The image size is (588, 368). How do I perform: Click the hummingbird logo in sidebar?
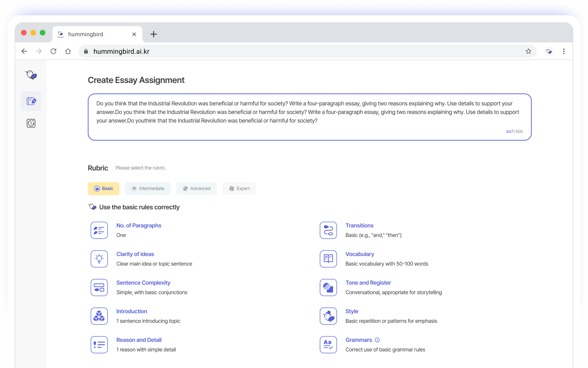pos(31,75)
